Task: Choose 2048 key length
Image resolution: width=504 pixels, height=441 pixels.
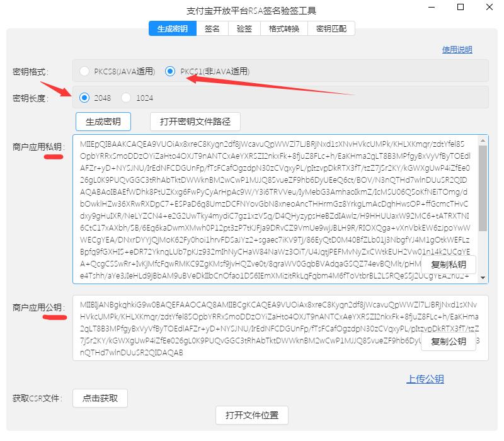Action: (x=84, y=98)
